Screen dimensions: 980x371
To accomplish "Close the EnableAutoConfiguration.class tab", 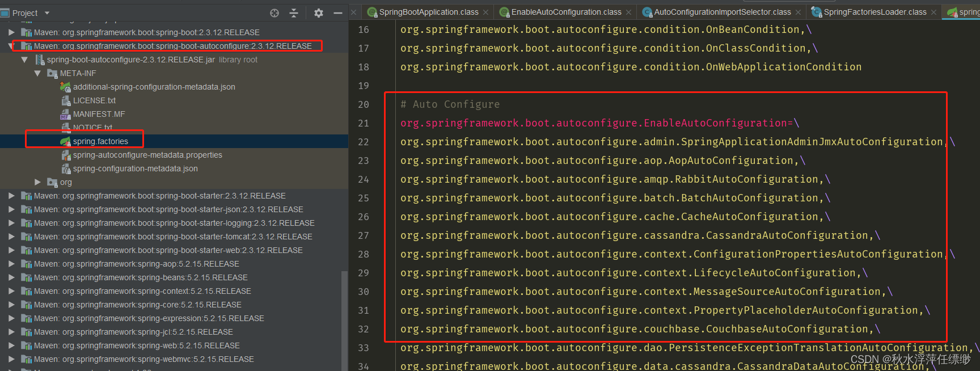I will pos(629,12).
